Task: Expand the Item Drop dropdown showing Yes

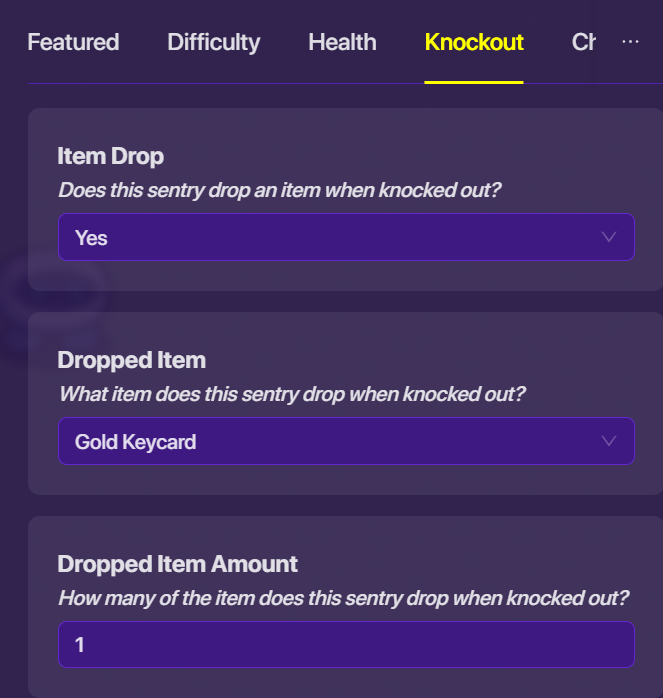Action: (346, 237)
